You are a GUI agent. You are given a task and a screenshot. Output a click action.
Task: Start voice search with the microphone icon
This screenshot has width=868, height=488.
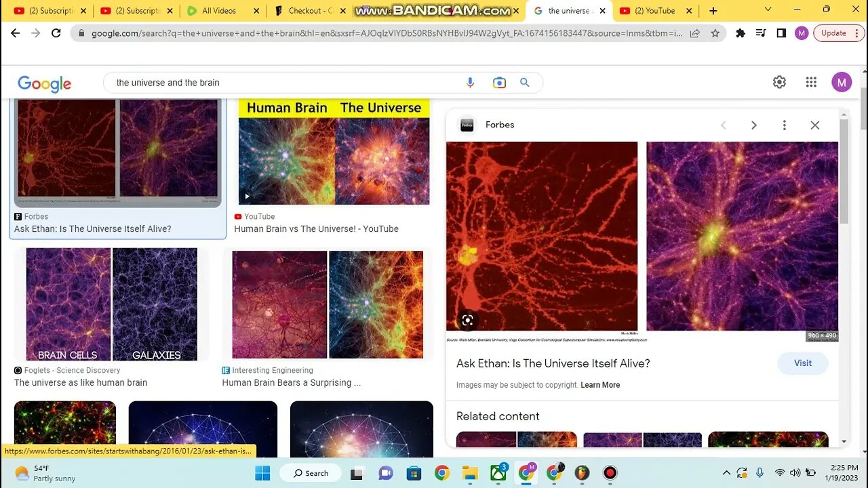click(x=470, y=83)
